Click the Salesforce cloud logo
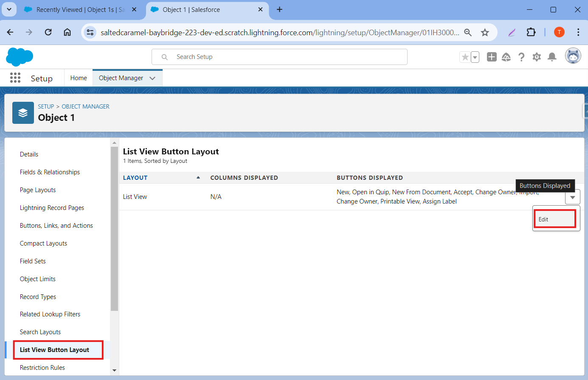This screenshot has width=588, height=380. point(20,57)
